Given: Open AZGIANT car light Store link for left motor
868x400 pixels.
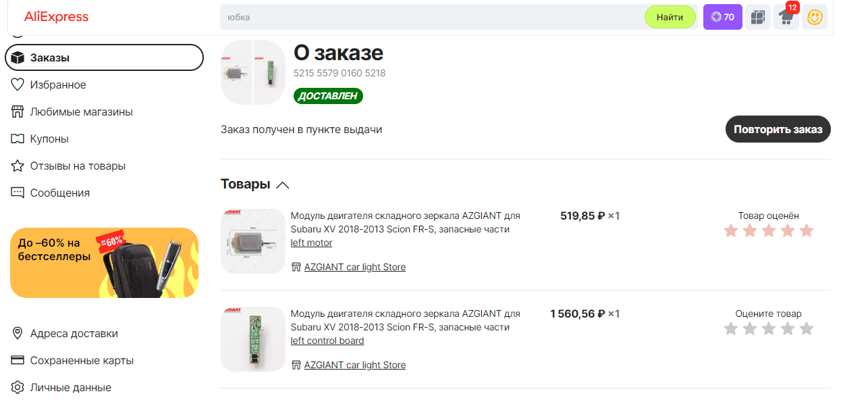Looking at the screenshot, I should tap(355, 267).
